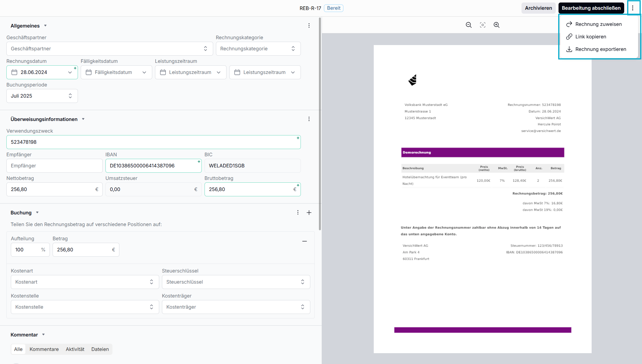642x364 pixels.
Task: Click the second Leistungszeitraum chevron
Action: (293, 72)
